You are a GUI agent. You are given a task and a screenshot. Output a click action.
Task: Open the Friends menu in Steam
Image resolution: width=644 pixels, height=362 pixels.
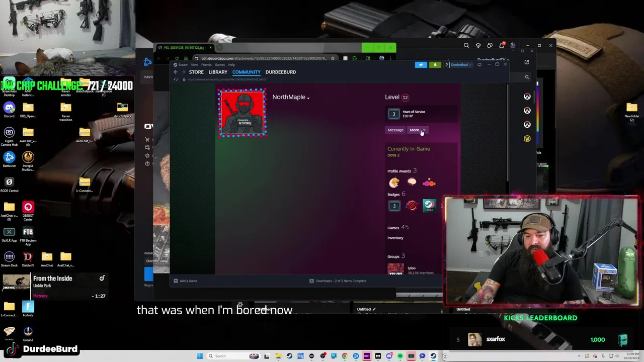pos(206,65)
